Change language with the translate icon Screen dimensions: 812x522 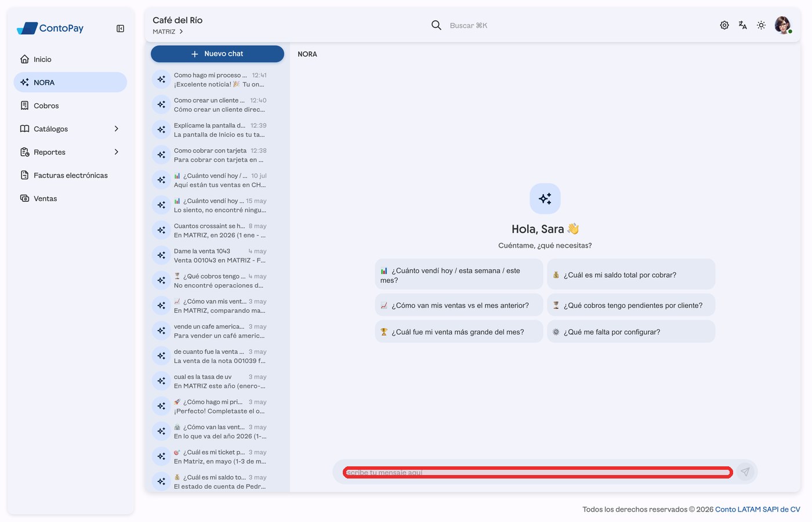tap(743, 26)
